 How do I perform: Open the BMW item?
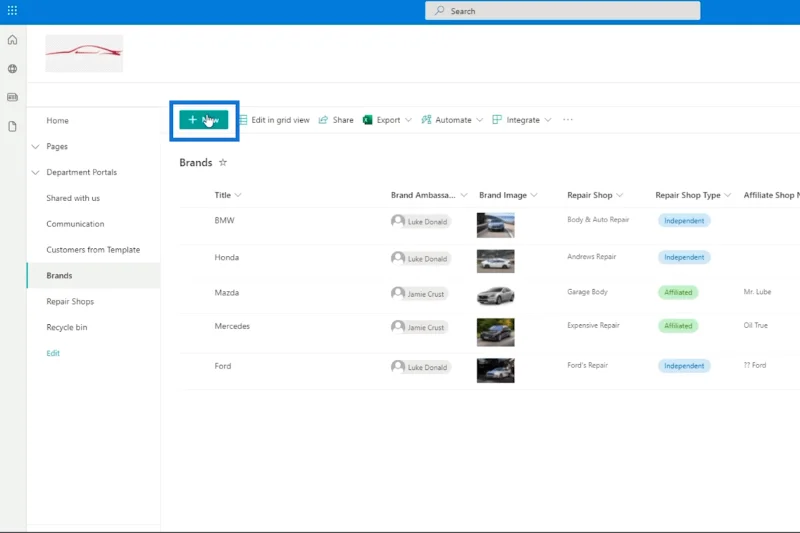[224, 220]
